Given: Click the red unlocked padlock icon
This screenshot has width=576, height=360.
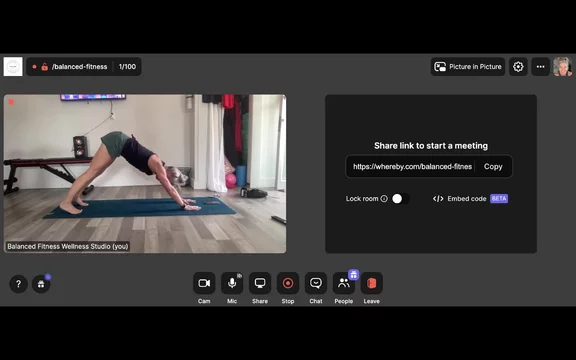Looking at the screenshot, I should (x=44, y=66).
